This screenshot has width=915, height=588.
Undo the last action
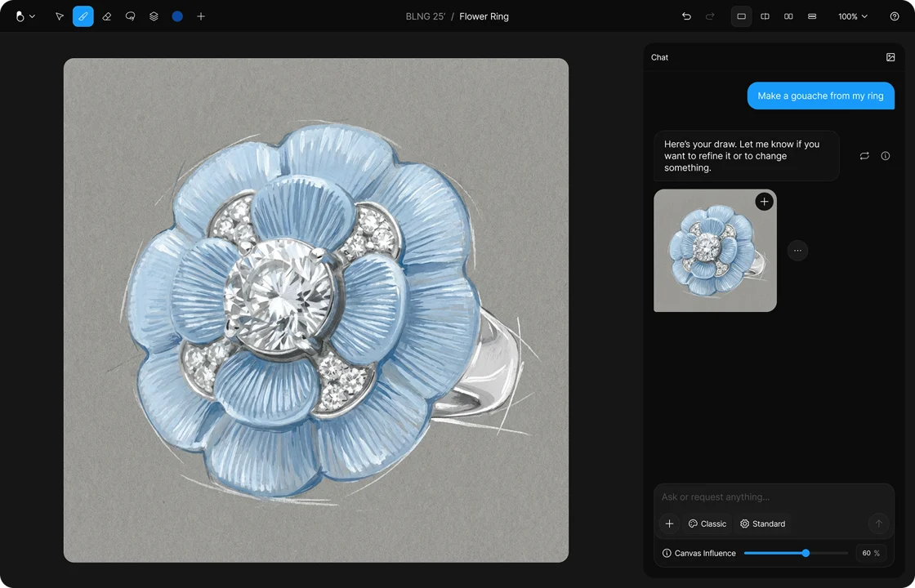point(686,16)
